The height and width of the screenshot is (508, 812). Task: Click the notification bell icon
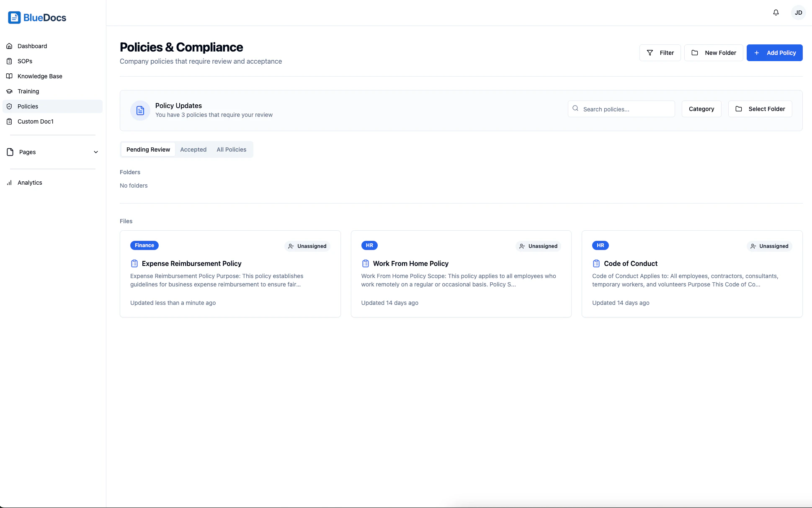pos(776,13)
